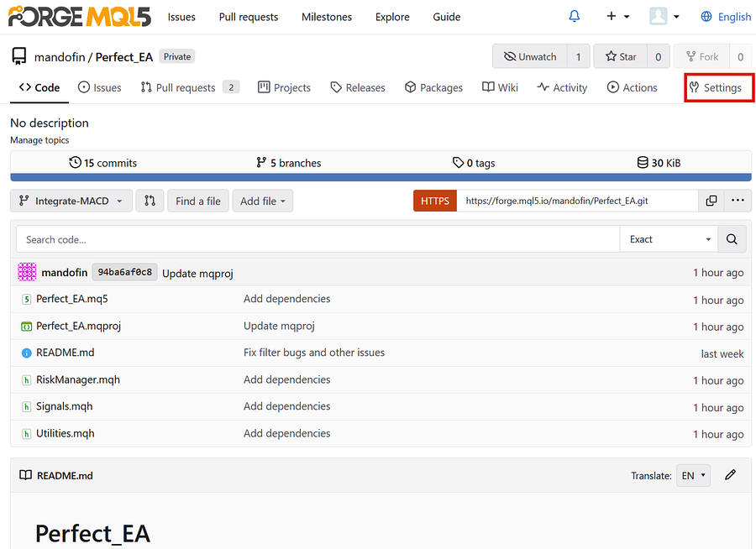The image size is (756, 549).
Task: Open watchers count 1
Action: coord(578,57)
